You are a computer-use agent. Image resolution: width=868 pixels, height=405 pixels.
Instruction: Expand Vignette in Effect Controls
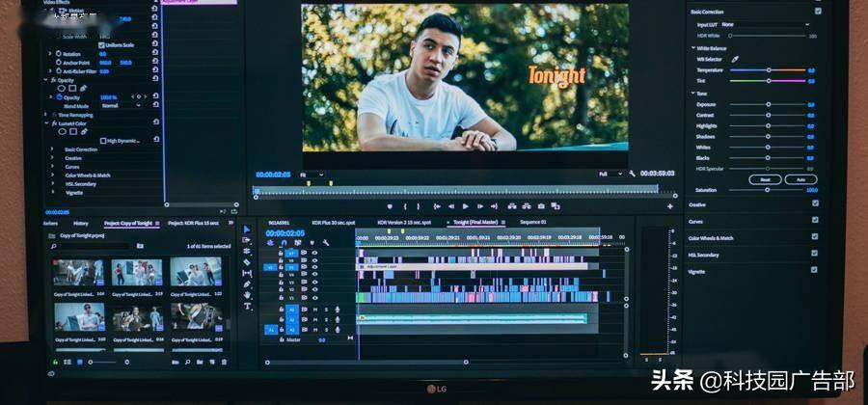(52, 193)
